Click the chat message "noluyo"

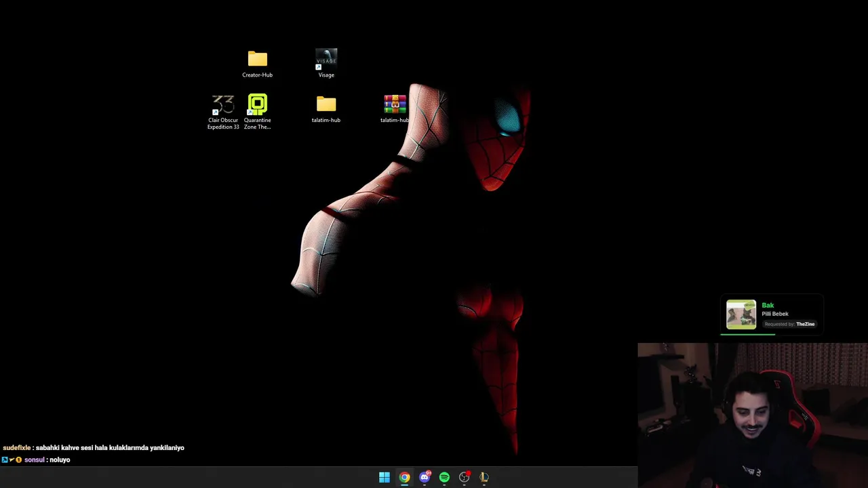[x=60, y=460]
